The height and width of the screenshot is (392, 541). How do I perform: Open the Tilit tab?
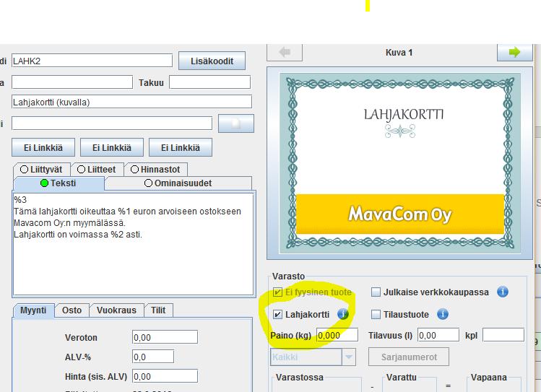(158, 310)
